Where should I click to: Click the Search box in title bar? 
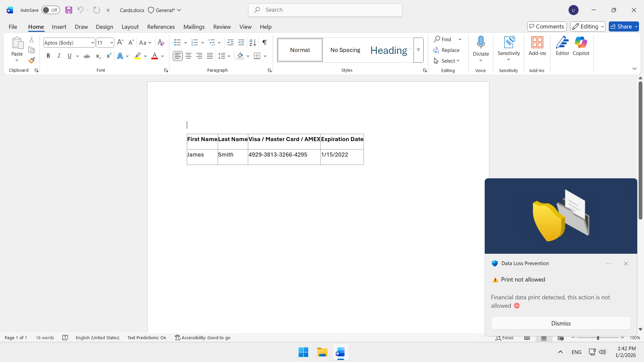coord(325,10)
